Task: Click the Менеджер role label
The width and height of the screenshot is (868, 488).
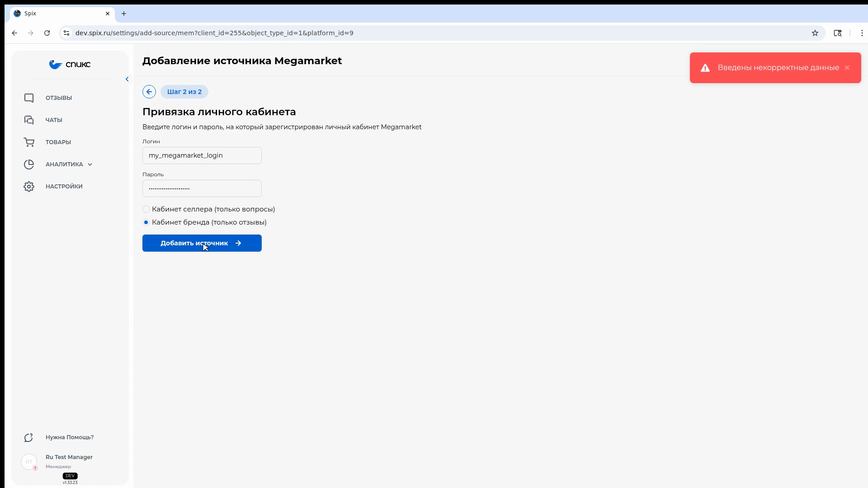Action: tap(58, 467)
